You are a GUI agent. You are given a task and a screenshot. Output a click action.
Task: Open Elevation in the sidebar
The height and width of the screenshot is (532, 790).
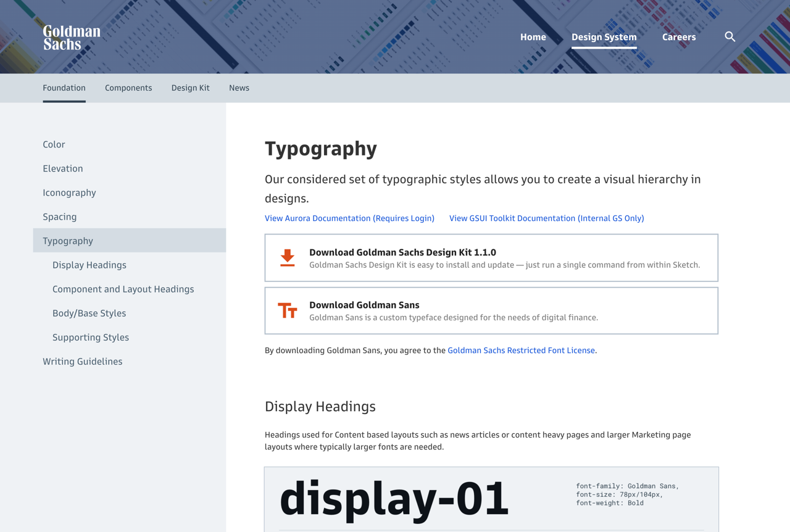point(63,168)
